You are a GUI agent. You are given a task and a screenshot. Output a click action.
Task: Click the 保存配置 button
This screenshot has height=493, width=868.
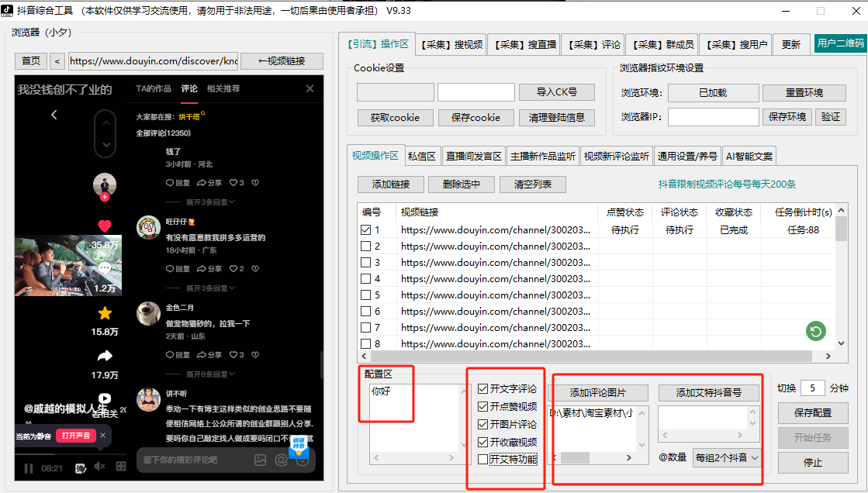pyautogui.click(x=813, y=413)
